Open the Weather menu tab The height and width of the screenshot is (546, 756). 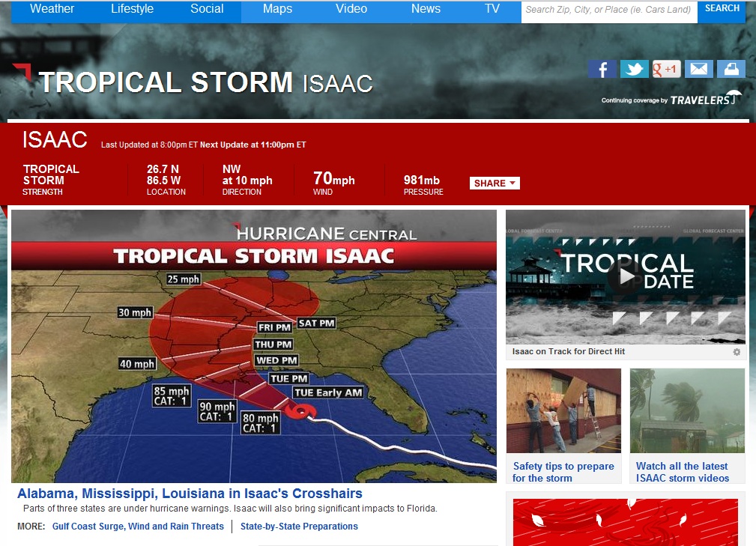click(x=52, y=10)
